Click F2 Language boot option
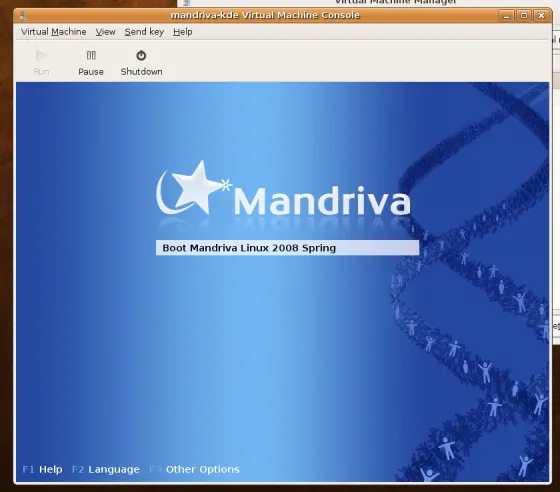 (106, 469)
